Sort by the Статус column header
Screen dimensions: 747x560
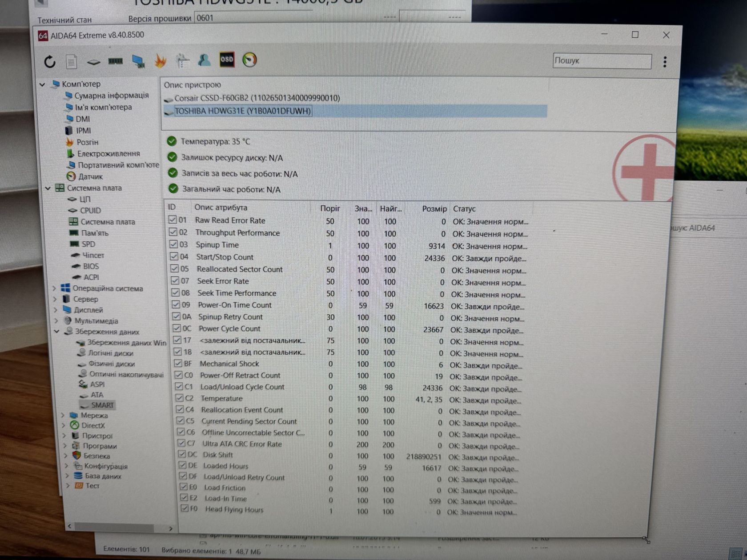pyautogui.click(x=464, y=208)
